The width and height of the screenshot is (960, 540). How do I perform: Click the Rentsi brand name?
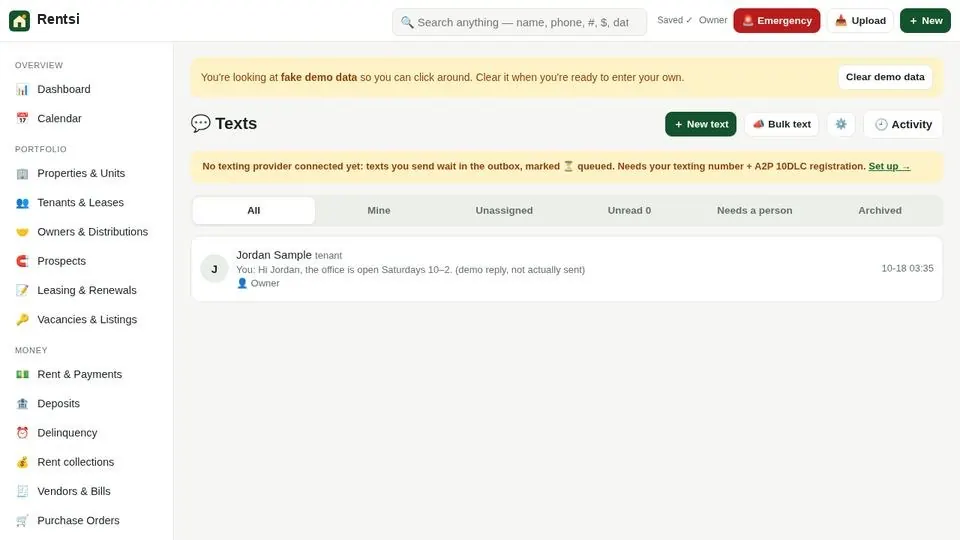point(58,19)
